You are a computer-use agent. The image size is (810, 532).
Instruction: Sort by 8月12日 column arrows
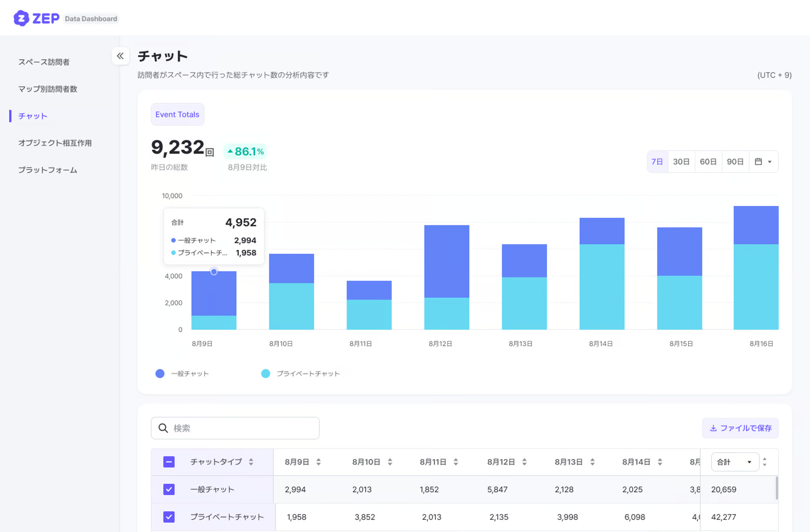click(524, 462)
